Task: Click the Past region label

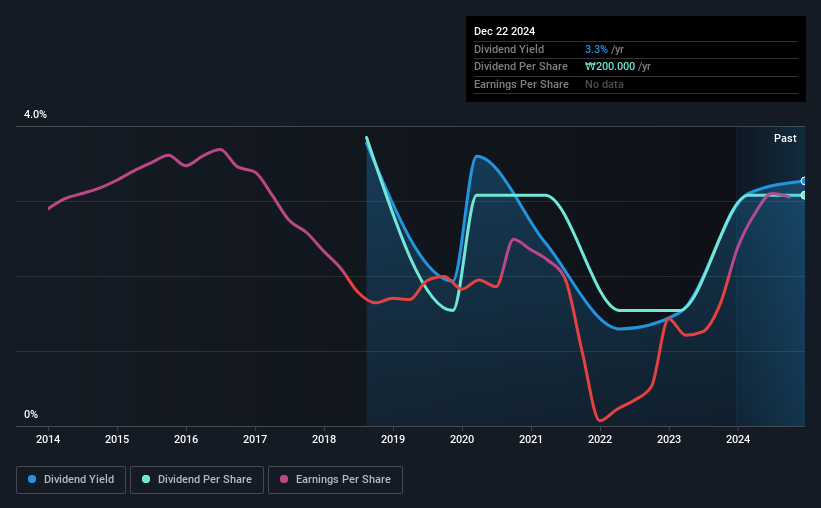Action: click(785, 138)
